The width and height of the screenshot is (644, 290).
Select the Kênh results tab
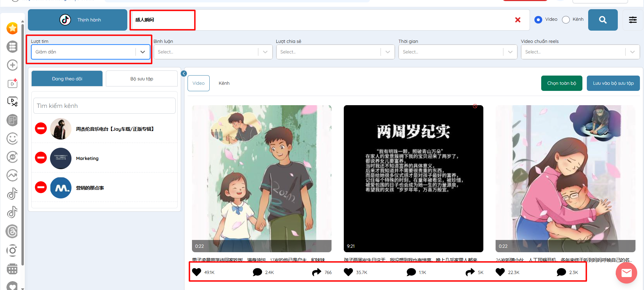(x=224, y=83)
